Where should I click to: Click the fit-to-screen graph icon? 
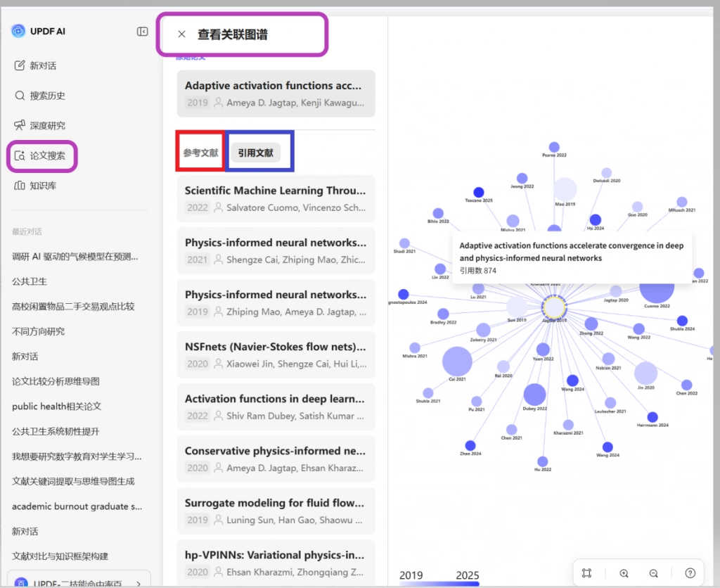tap(587, 573)
